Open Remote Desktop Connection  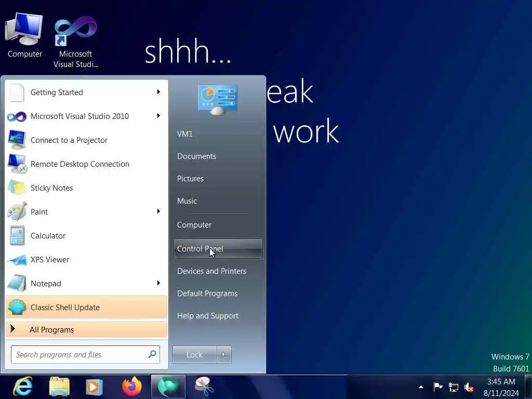pos(87,164)
